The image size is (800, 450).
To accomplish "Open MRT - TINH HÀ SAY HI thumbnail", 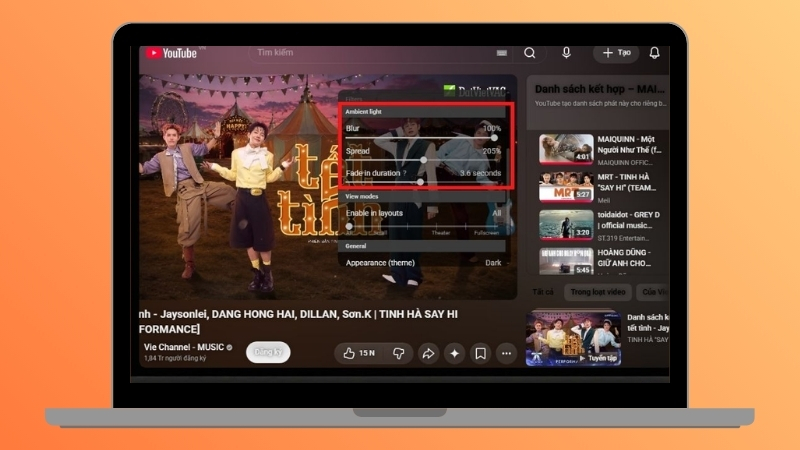I will 566,187.
